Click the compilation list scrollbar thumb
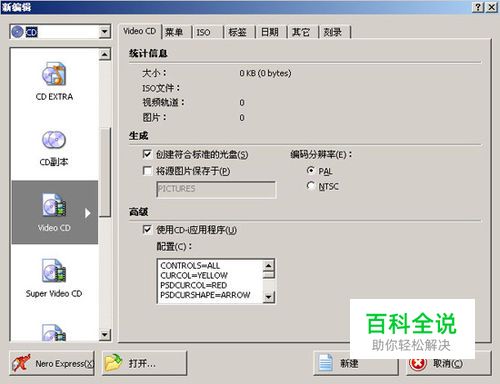The height and width of the screenshot is (384, 500). click(105, 172)
